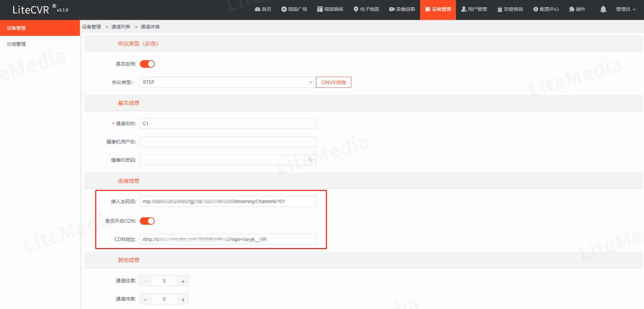Click 通道详情 breadcrumb text

click(x=150, y=26)
